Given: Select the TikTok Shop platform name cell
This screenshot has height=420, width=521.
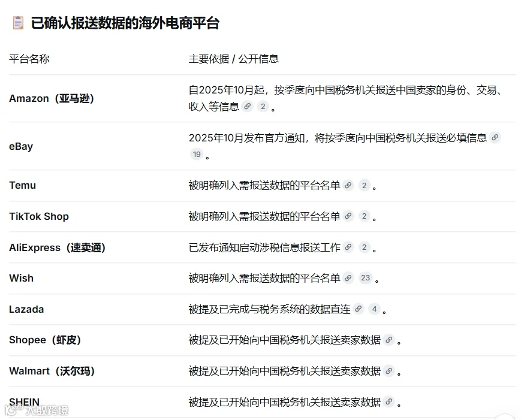Looking at the screenshot, I should click(x=39, y=216).
